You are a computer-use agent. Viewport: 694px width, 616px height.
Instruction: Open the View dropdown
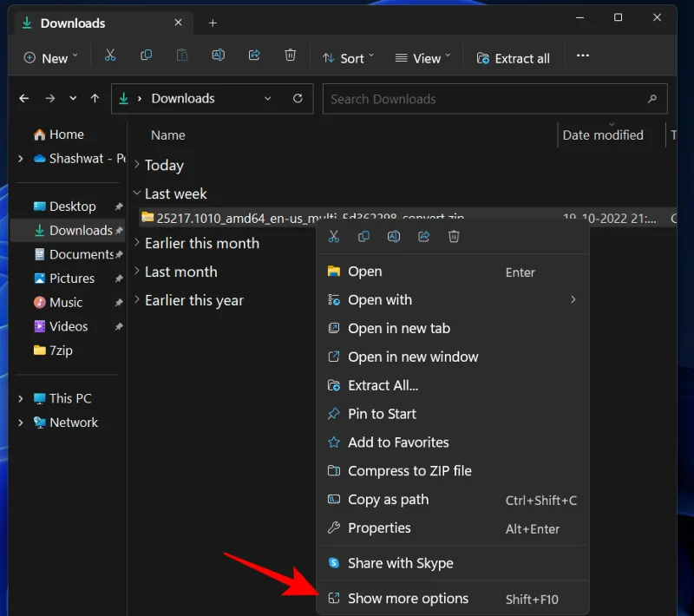422,57
